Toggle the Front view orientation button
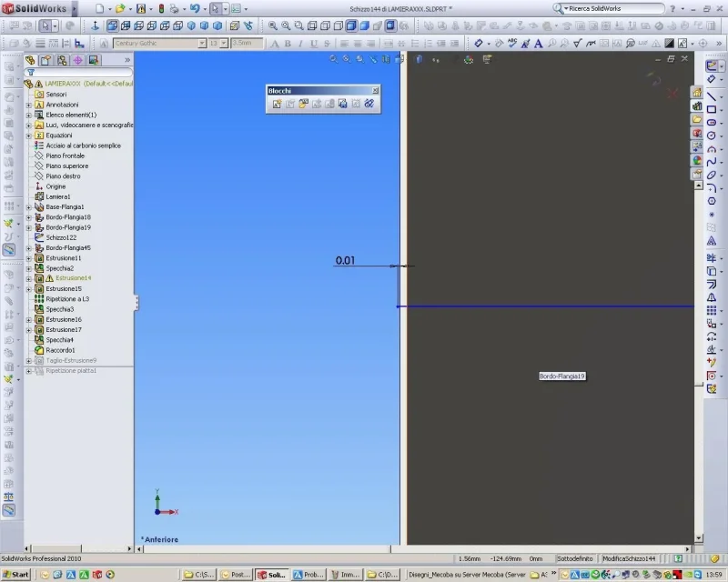The width and height of the screenshot is (728, 582). [112, 25]
